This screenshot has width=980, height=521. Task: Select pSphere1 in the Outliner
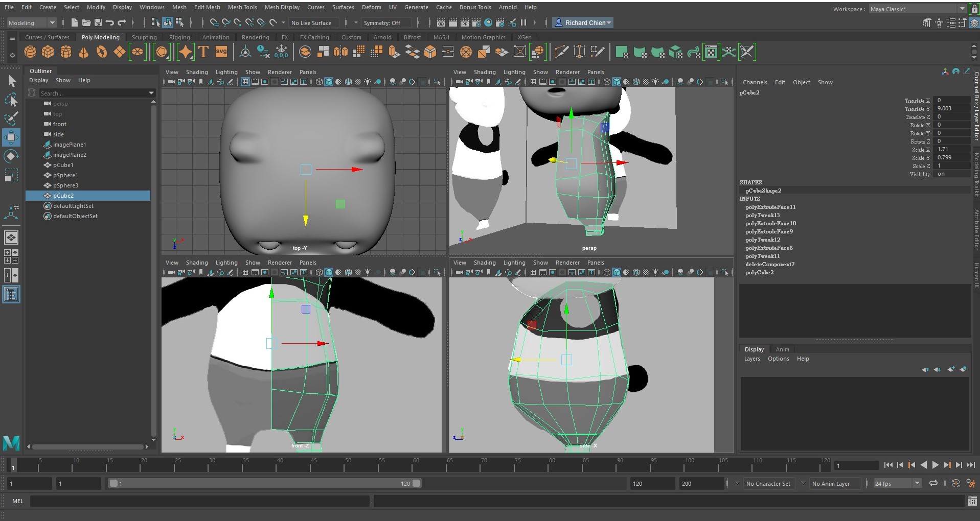coord(65,175)
